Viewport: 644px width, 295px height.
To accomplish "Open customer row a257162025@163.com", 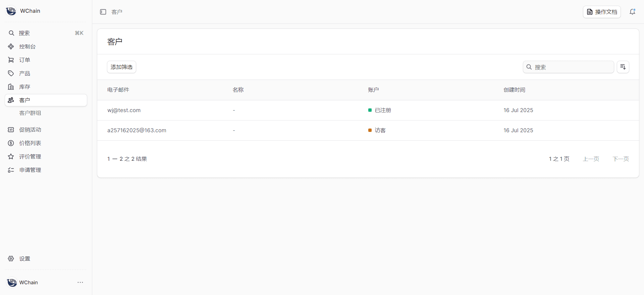I will click(137, 131).
